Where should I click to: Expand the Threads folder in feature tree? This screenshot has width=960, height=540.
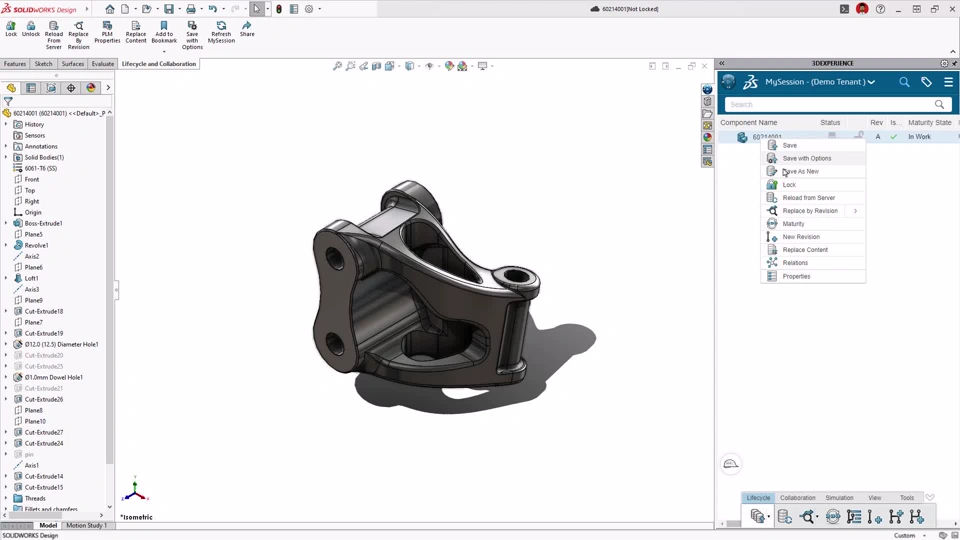coord(6,498)
